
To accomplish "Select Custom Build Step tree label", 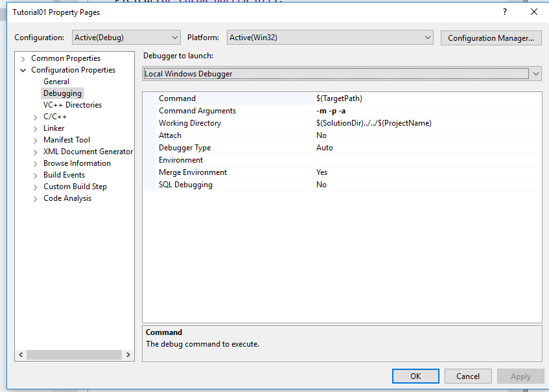I will 75,187.
